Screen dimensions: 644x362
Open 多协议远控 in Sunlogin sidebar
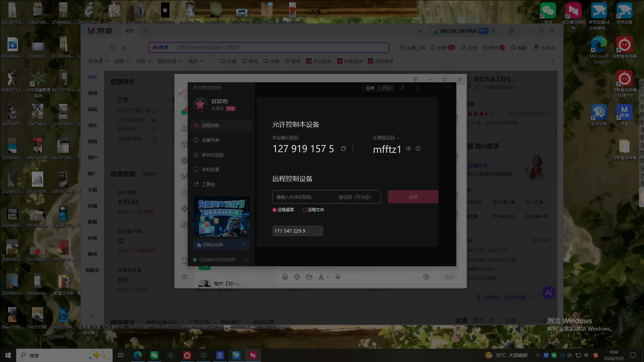click(221, 155)
